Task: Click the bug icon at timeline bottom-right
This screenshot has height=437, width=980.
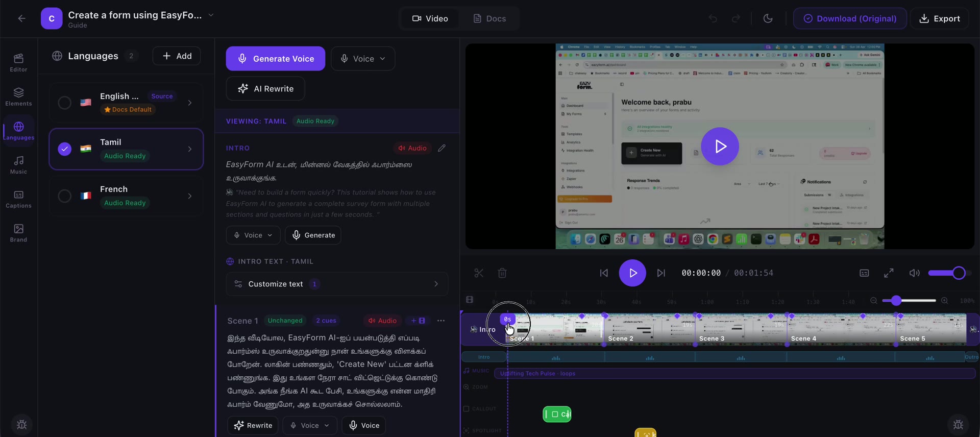Action: tap(958, 424)
